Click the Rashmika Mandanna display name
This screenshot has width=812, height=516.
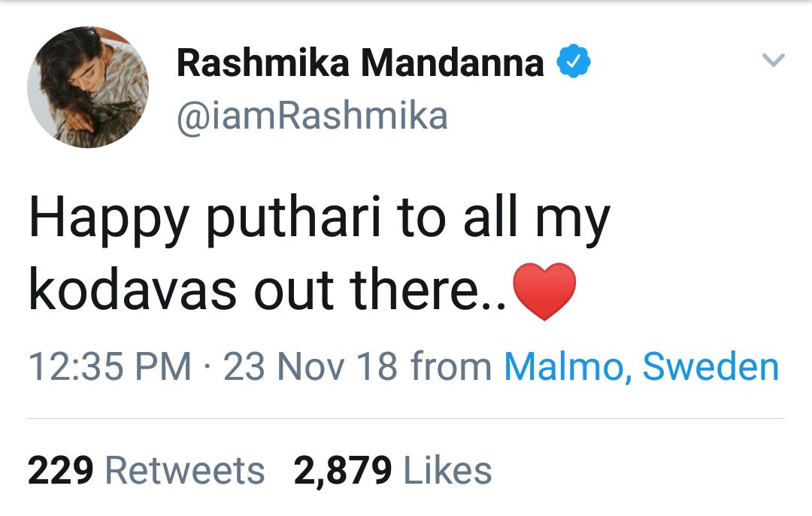pyautogui.click(x=360, y=63)
